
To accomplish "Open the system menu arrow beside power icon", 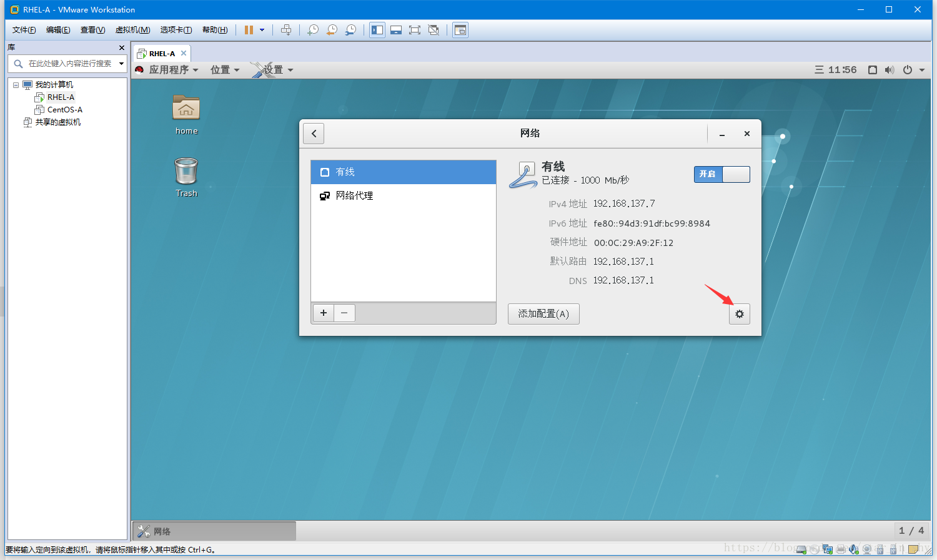I will pos(922,70).
